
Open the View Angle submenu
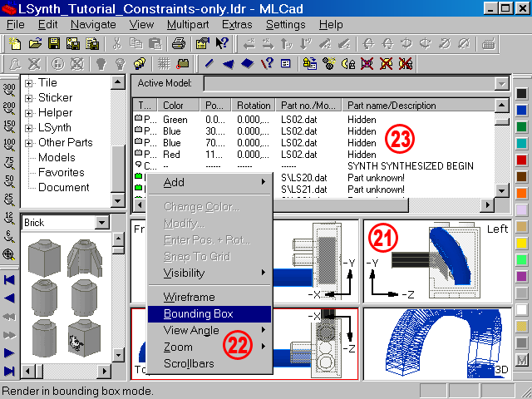(209, 330)
